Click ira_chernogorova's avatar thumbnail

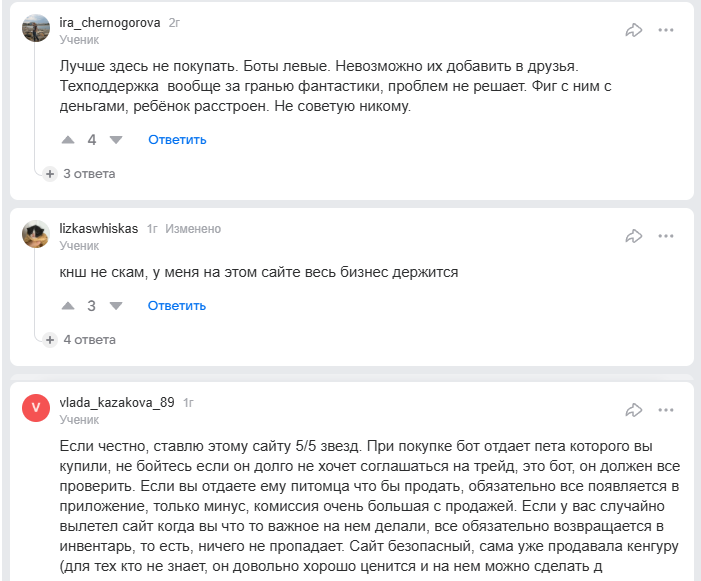tap(36, 29)
